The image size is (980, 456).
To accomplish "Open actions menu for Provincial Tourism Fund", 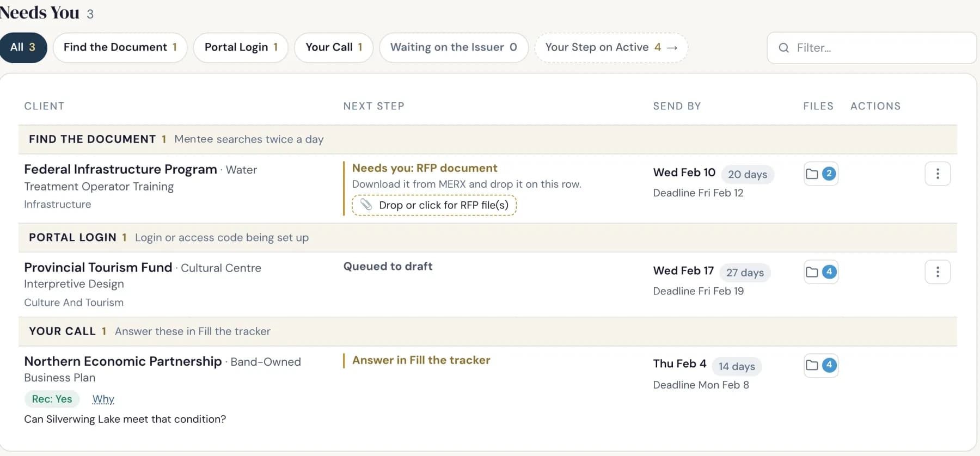I will pos(938,272).
